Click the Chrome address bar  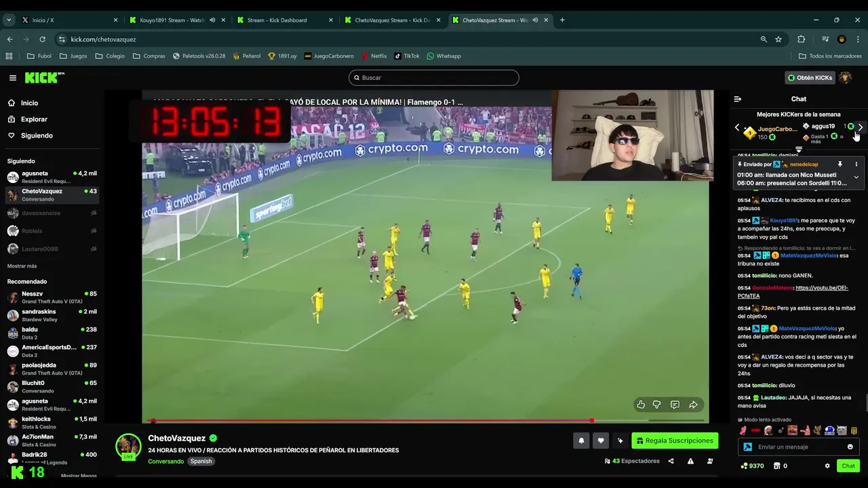coord(407,39)
